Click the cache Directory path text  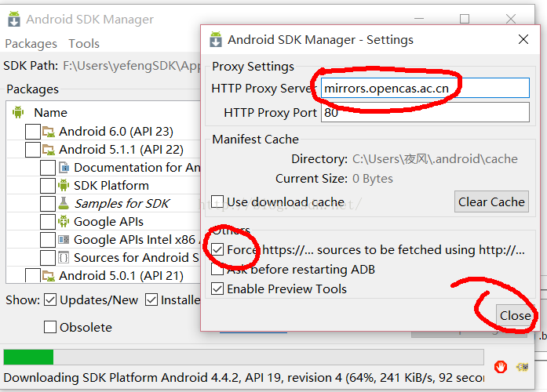pyautogui.click(x=435, y=159)
